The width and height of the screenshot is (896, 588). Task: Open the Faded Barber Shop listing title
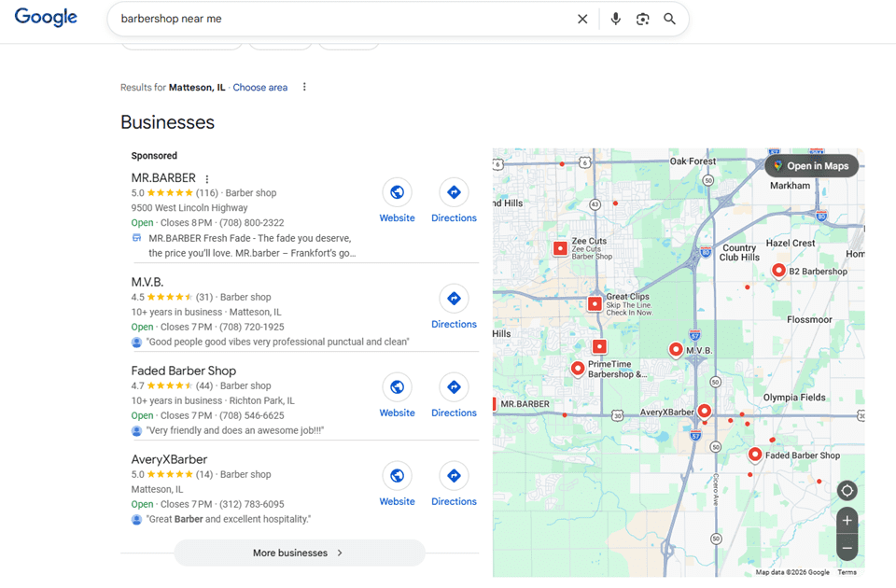pyautogui.click(x=183, y=371)
